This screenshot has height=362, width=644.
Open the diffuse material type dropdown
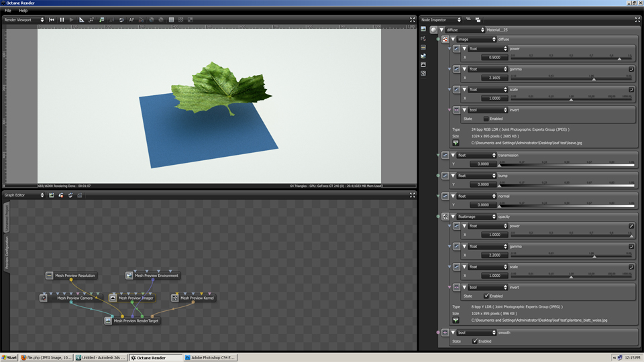[x=466, y=30]
